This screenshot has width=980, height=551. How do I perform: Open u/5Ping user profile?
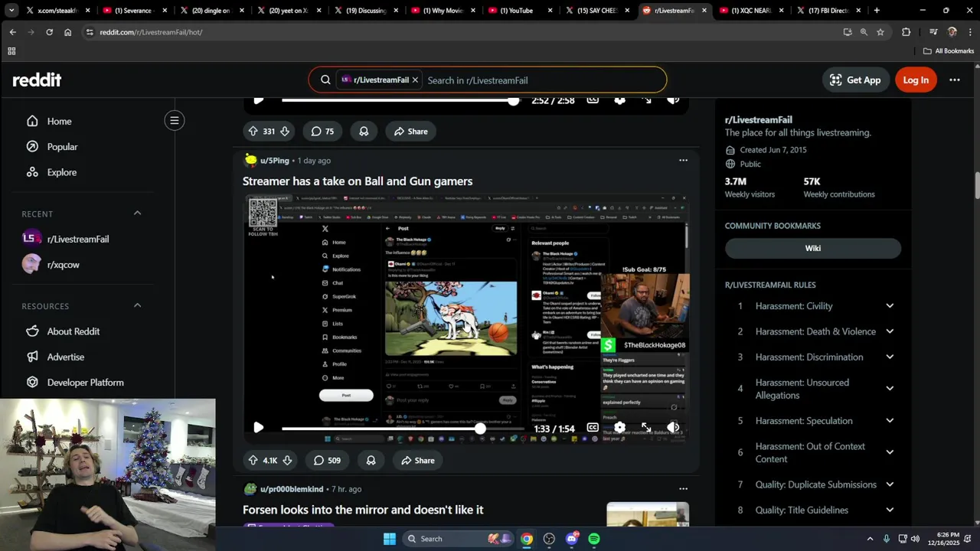(275, 161)
